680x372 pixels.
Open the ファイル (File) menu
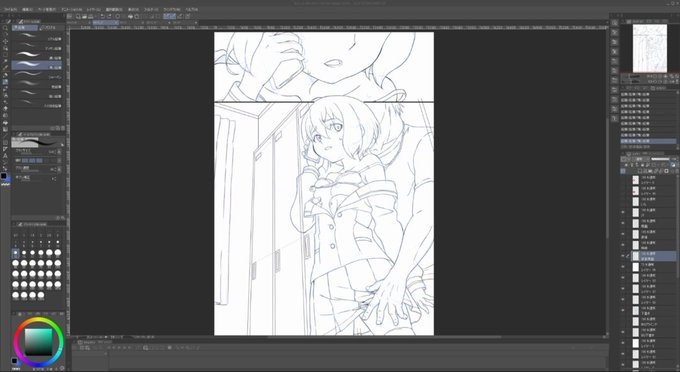[10, 9]
